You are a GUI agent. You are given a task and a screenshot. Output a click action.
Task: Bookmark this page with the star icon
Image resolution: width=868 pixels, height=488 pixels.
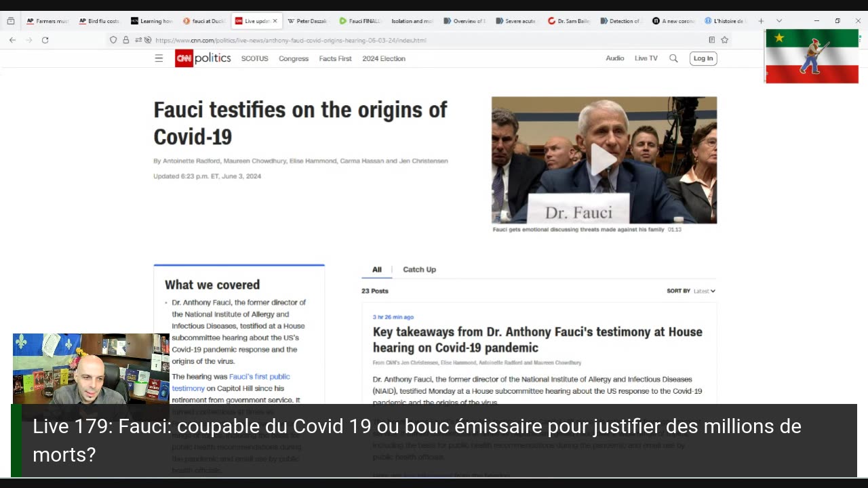coord(724,40)
